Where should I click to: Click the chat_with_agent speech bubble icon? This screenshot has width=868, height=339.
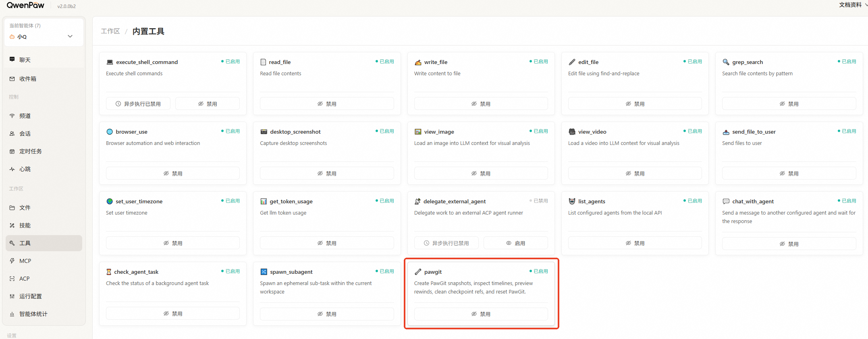coord(726,201)
